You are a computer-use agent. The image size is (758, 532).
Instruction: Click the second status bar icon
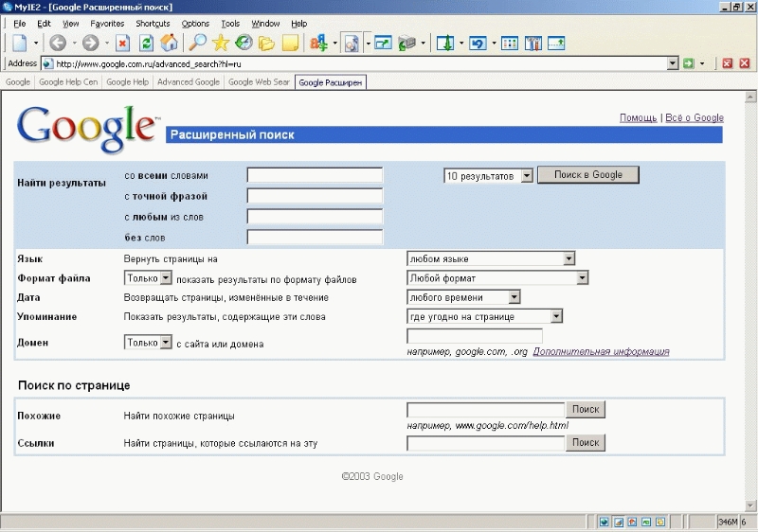[619, 522]
